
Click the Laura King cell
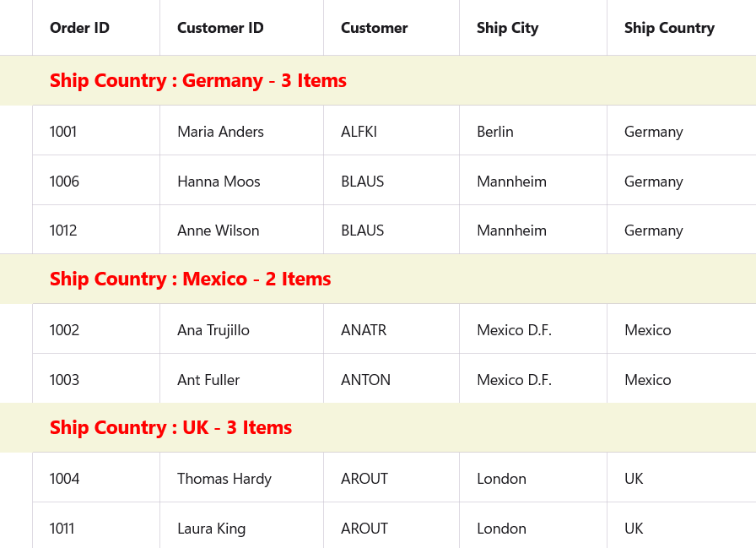point(211,529)
